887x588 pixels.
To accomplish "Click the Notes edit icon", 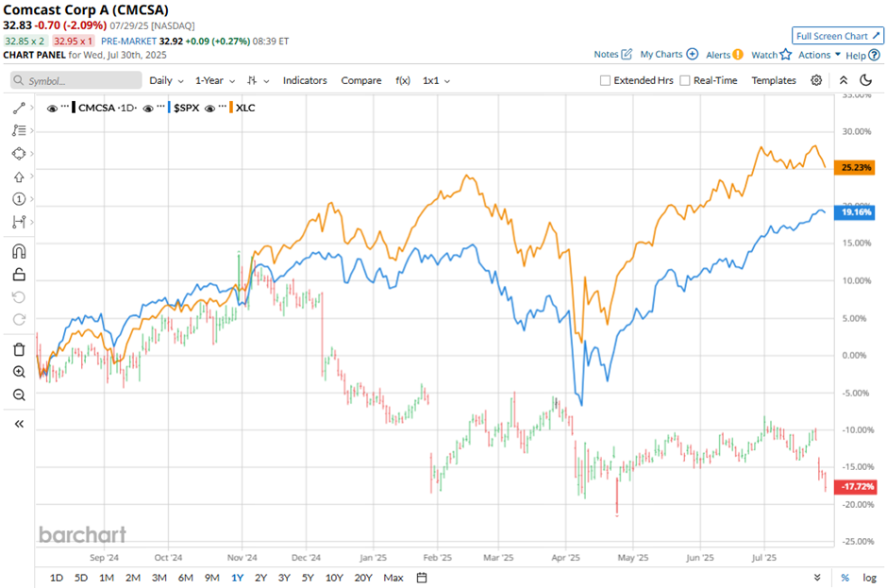I will (x=627, y=55).
